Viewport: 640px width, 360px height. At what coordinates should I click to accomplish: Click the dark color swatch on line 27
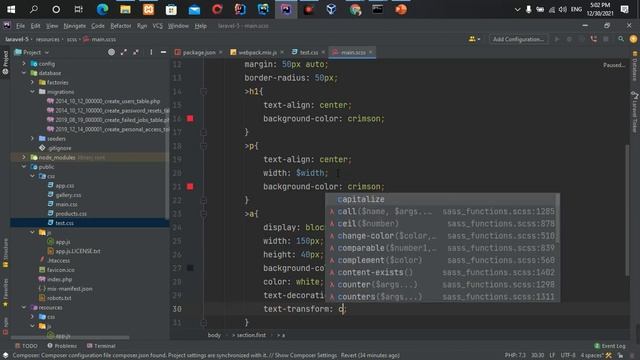coord(190,268)
